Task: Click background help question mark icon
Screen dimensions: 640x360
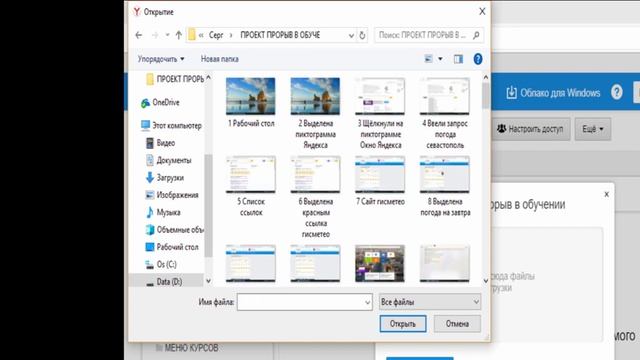Action: click(617, 93)
